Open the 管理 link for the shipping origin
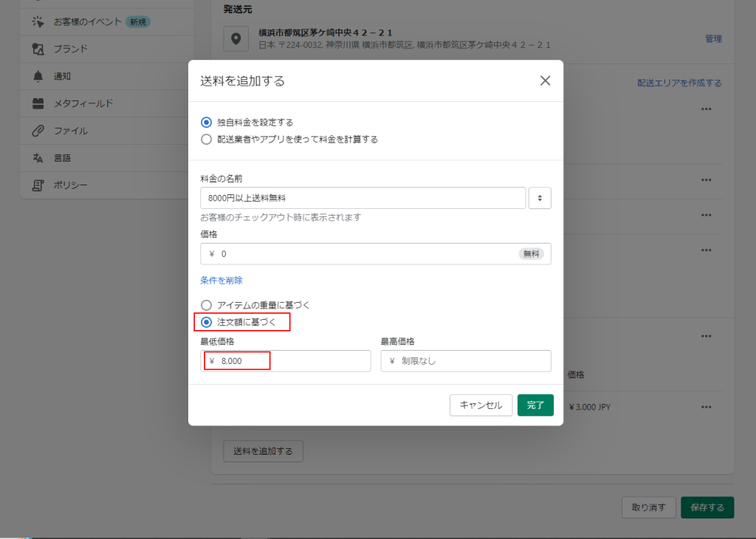Image resolution: width=756 pixels, height=539 pixels. [x=714, y=38]
